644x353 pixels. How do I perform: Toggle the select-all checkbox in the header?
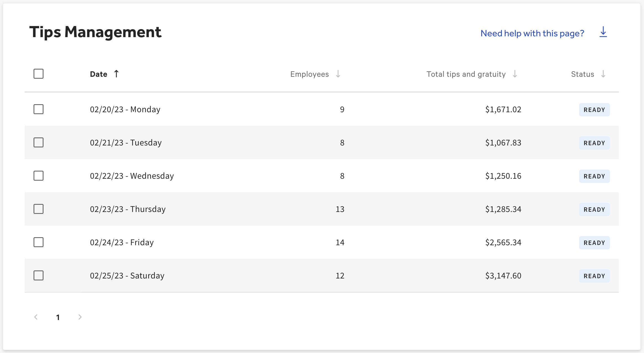point(39,74)
